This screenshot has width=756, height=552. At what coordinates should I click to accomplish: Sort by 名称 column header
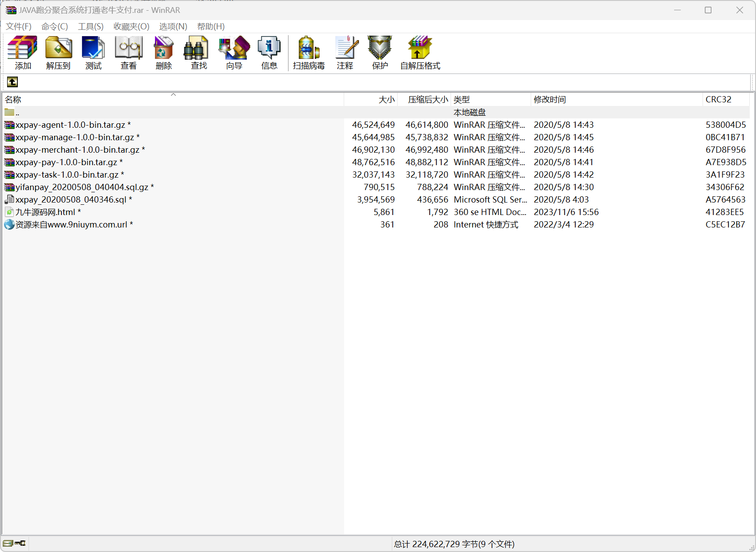coord(173,99)
